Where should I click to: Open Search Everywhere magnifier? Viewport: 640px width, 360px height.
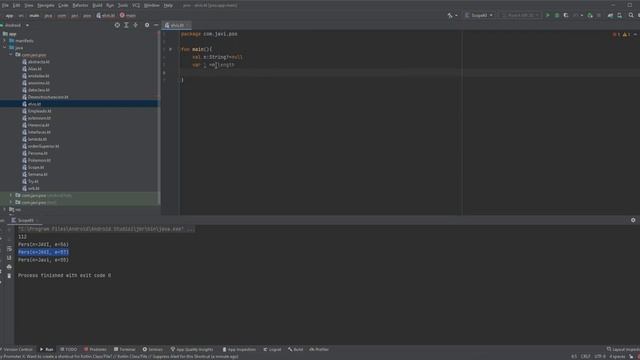[x=631, y=16]
